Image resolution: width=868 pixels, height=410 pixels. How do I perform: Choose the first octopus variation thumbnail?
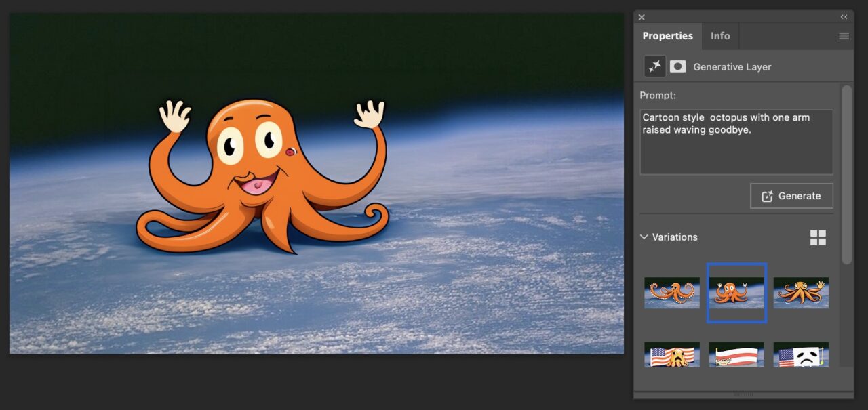tap(671, 293)
